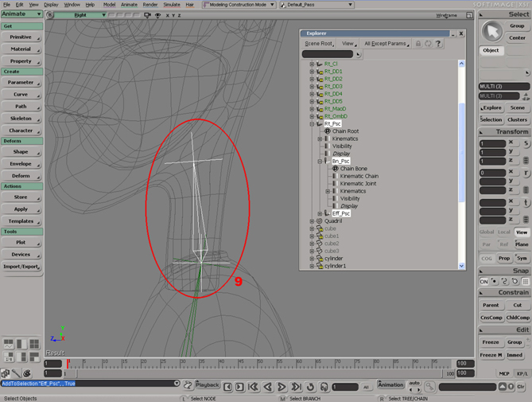
Task: Click the Explorer search input field
Action: [328, 55]
